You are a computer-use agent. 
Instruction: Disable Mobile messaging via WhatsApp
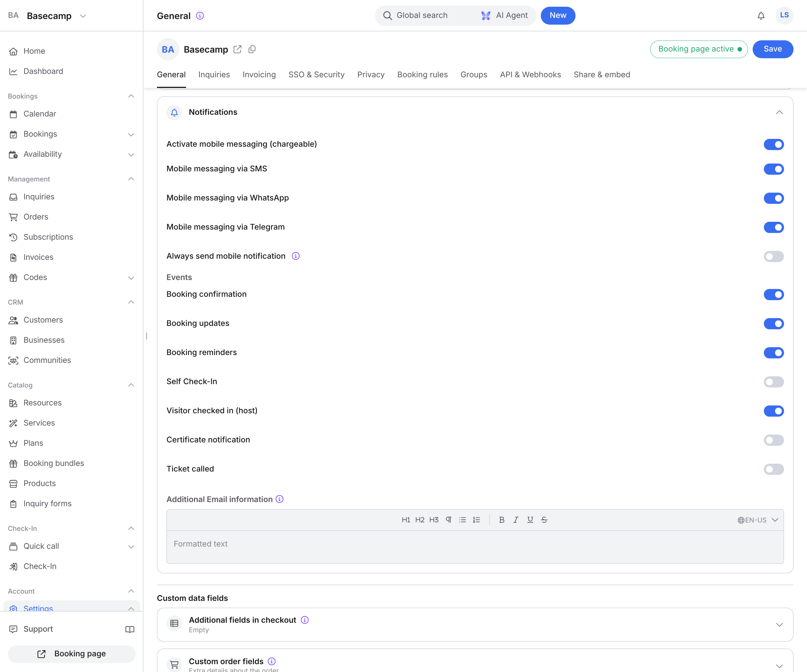tap(774, 198)
